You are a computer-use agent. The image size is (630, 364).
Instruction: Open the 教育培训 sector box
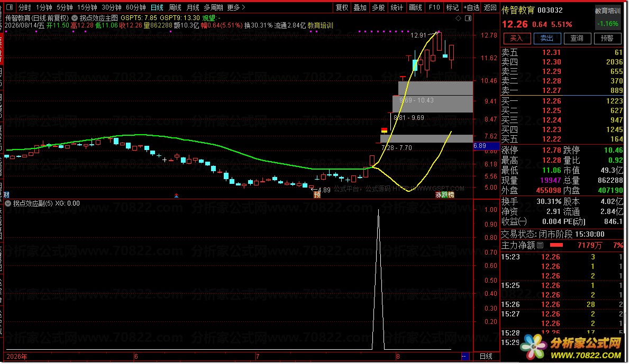pos(607,17)
